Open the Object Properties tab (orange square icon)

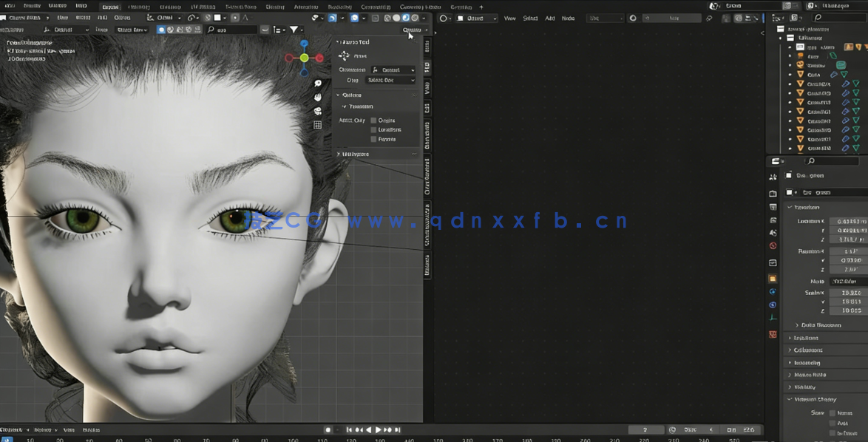click(x=773, y=279)
